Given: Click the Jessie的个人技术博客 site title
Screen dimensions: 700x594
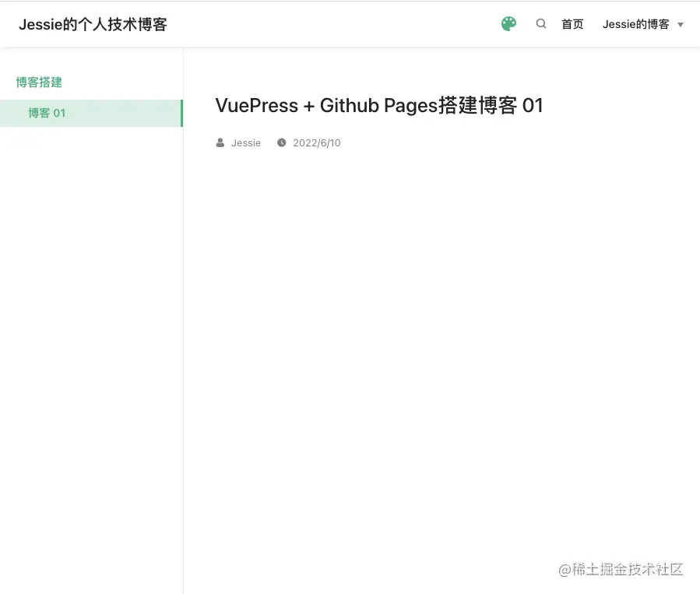Looking at the screenshot, I should tap(93, 24).
